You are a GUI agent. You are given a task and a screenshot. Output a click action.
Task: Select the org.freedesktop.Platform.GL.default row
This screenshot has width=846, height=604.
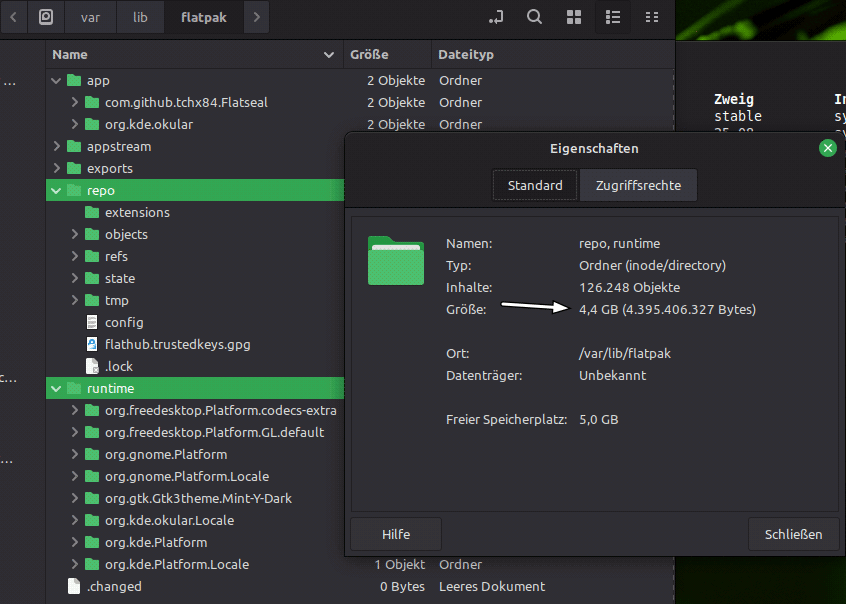tap(195, 432)
